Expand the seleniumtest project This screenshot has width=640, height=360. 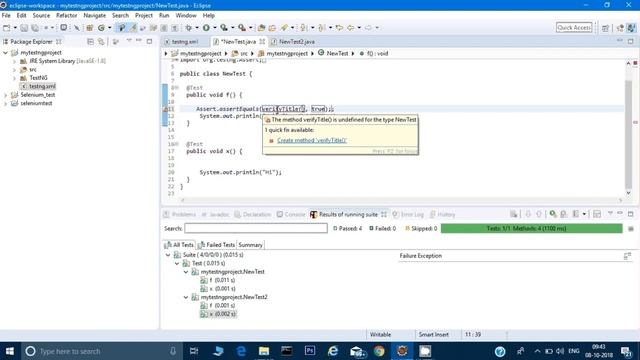(6, 103)
